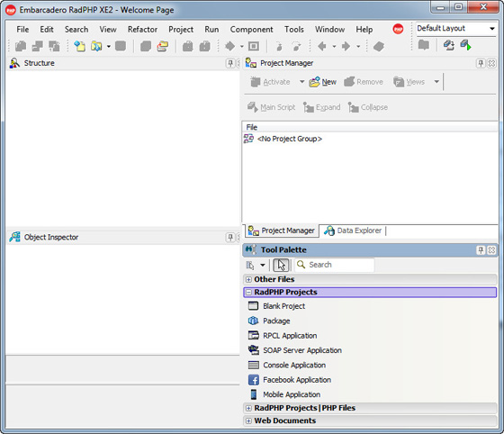The width and height of the screenshot is (504, 434).
Task: Open the Activate button dropdown arrow
Action: 301,82
